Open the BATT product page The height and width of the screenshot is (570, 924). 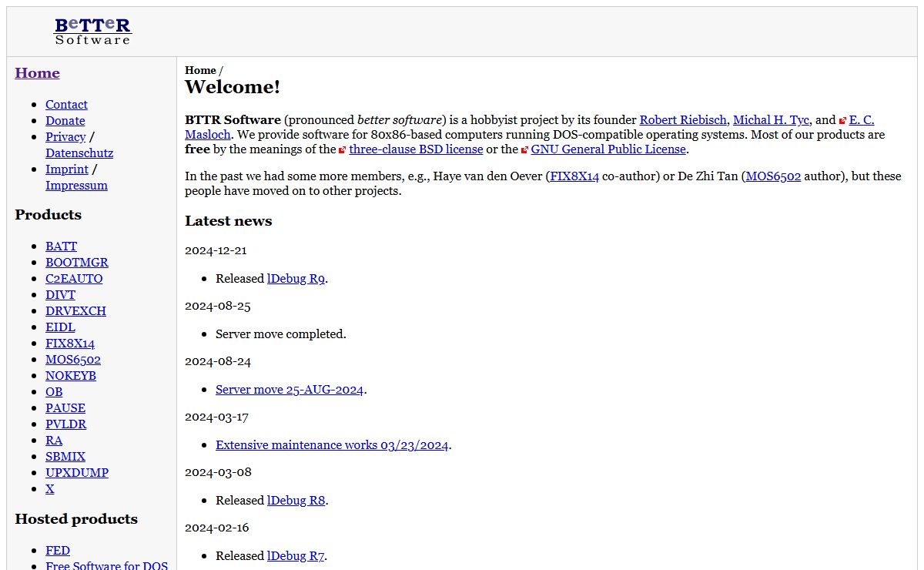coord(61,246)
